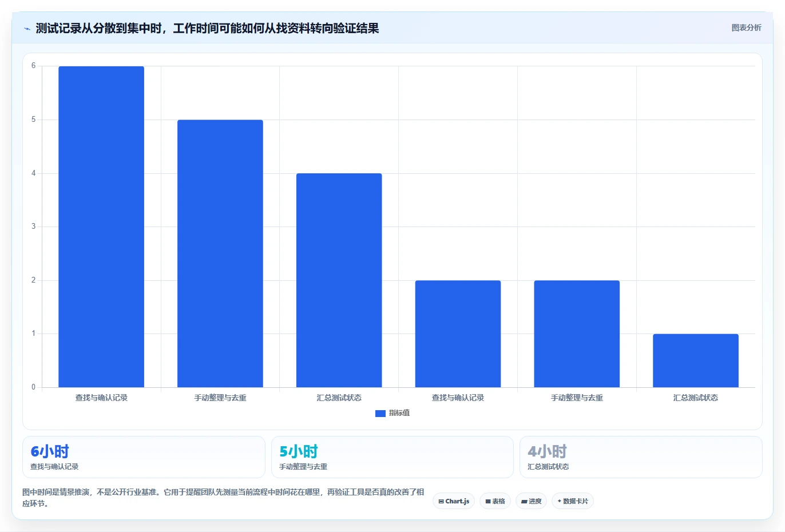
Task: Select the 表格 tag chip
Action: [495, 501]
